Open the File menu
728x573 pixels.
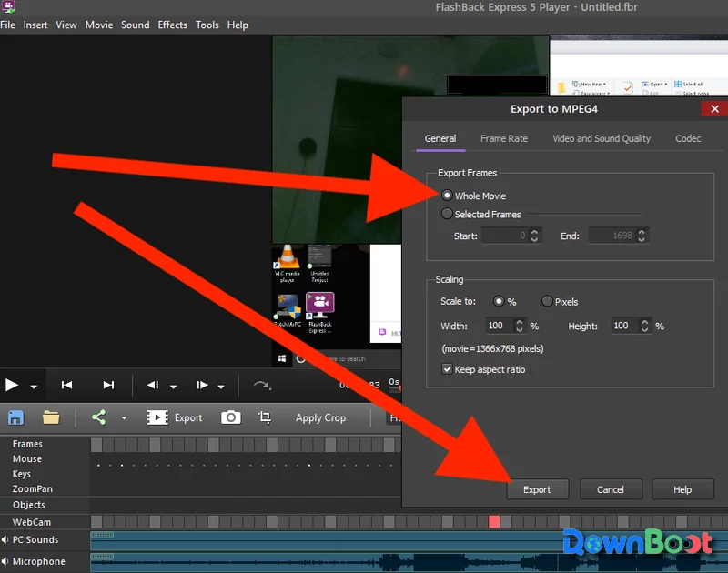[8, 25]
